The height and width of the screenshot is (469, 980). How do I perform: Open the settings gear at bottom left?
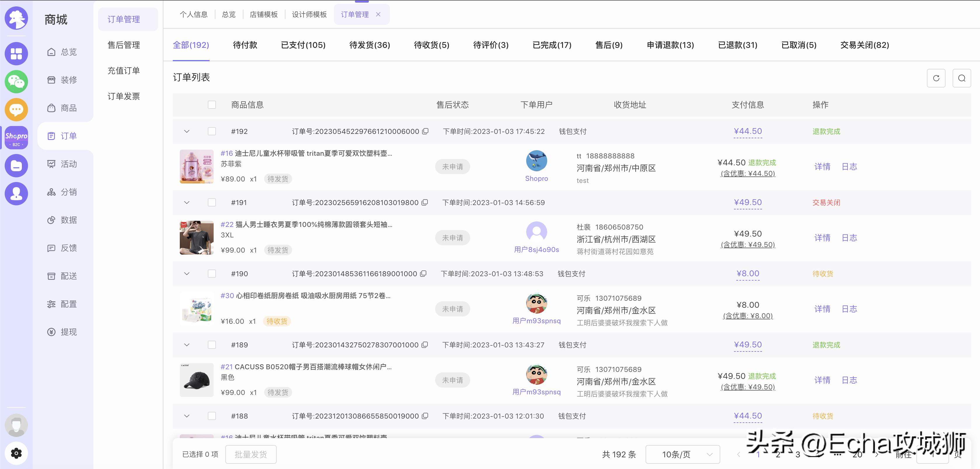coord(16,453)
